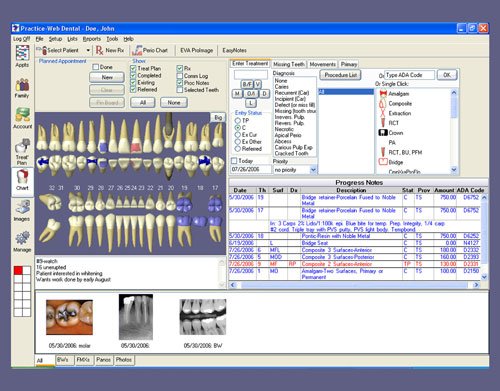Click the Bridge quick procedure icon
500x391 pixels.
pyautogui.click(x=383, y=162)
